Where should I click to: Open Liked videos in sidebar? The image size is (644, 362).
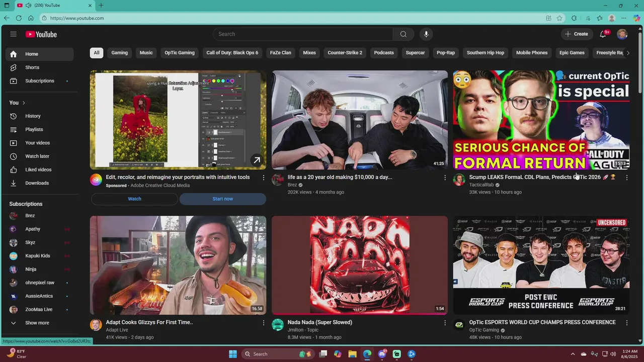40,169
